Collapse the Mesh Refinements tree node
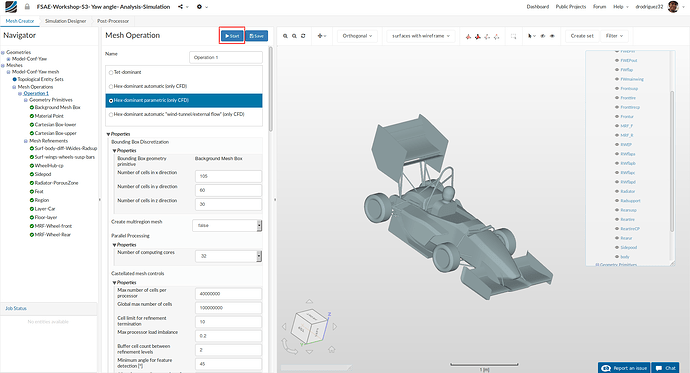Image resolution: width=690 pixels, height=373 pixels. (26, 141)
